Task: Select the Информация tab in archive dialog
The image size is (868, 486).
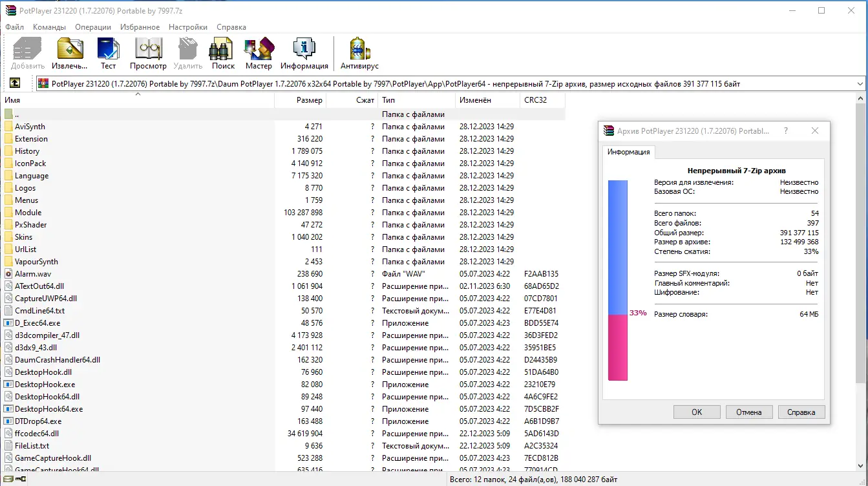Action: pos(629,152)
